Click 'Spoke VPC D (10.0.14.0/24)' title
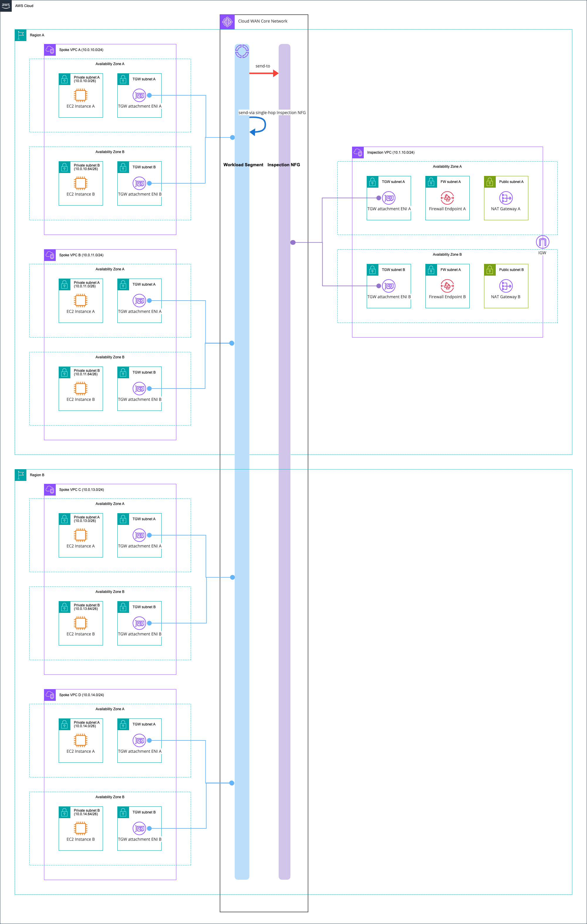 click(81, 695)
